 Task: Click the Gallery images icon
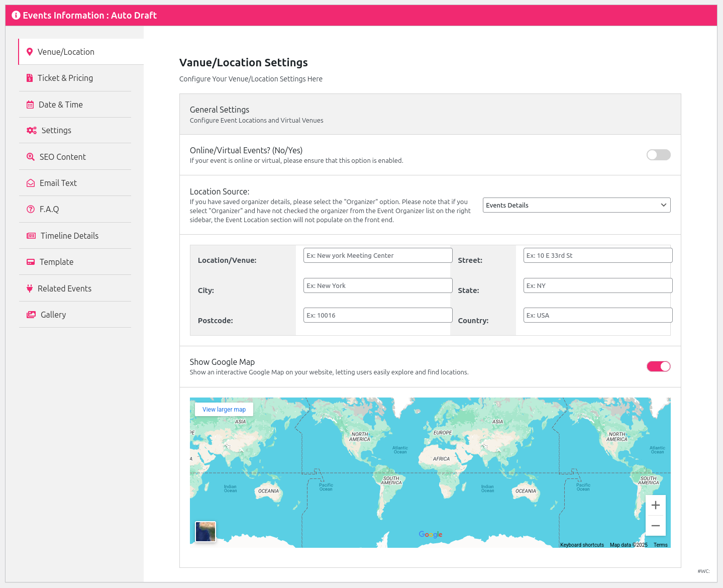(31, 315)
